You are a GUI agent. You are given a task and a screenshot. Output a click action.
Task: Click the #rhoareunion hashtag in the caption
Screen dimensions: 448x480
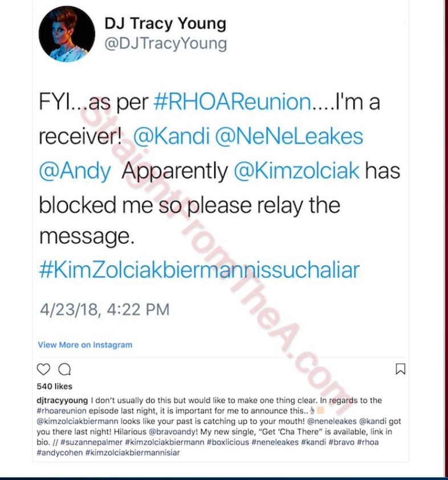(62, 410)
